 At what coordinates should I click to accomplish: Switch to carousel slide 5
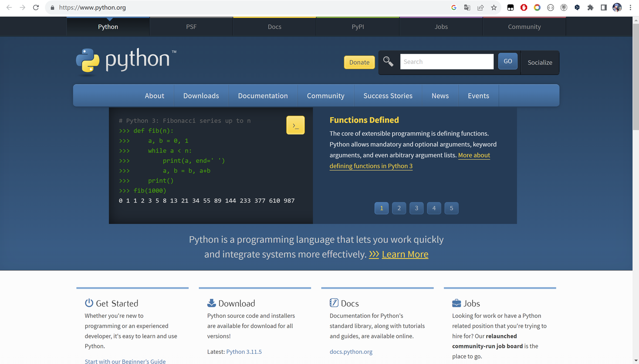(451, 208)
